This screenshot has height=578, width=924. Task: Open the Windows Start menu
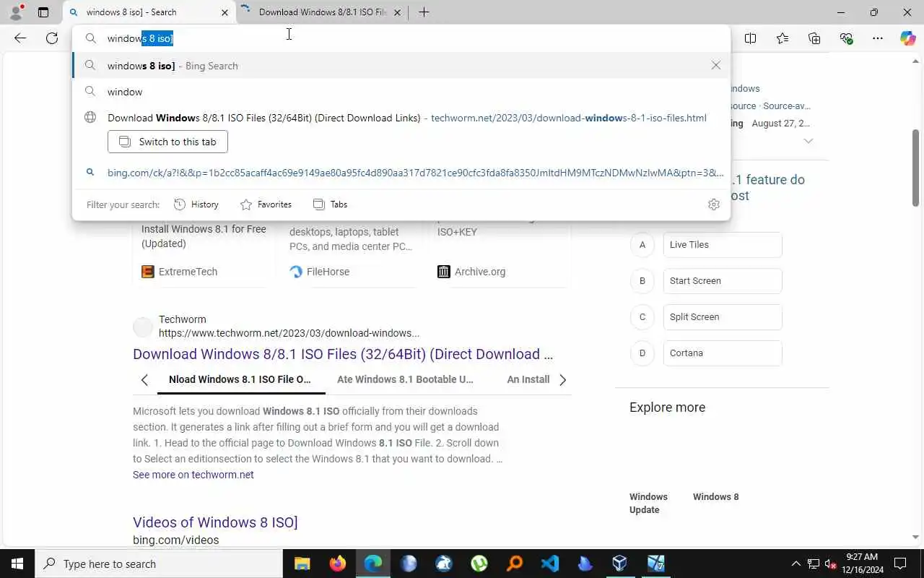click(x=17, y=564)
